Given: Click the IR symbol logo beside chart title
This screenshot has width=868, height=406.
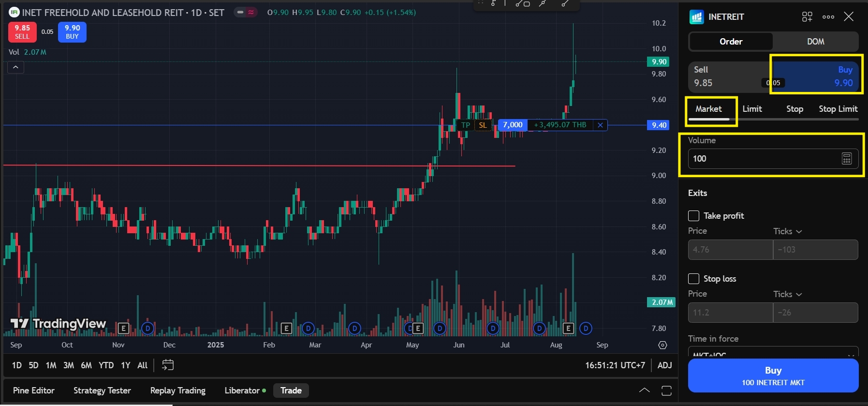Looking at the screenshot, I should [14, 12].
